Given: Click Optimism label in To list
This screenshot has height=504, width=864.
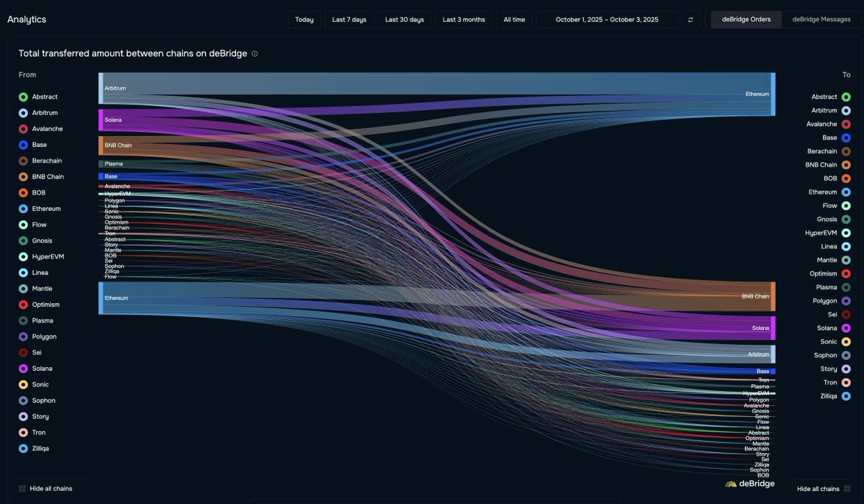Looking at the screenshot, I should click(x=823, y=274).
